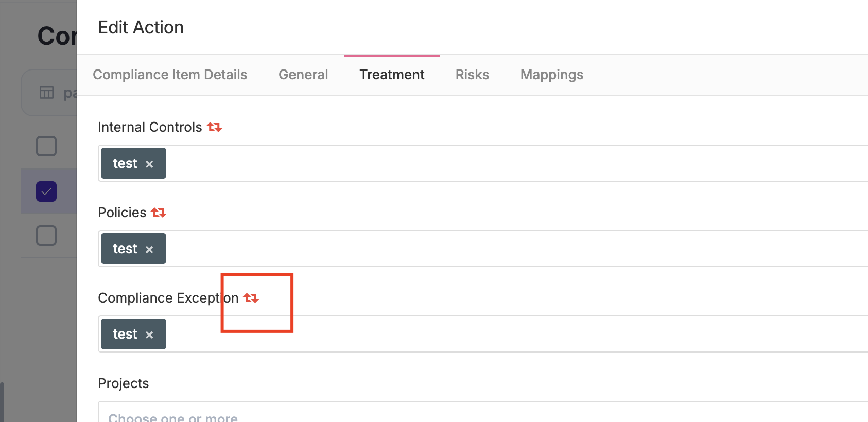Switch to the Compliance Item Details tab
Viewport: 868px width, 422px height.
(170, 75)
